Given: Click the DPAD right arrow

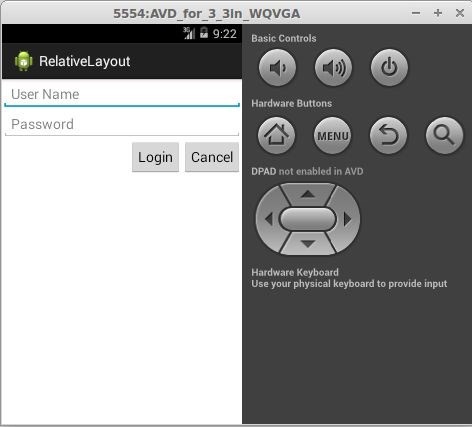Looking at the screenshot, I should click(x=347, y=219).
